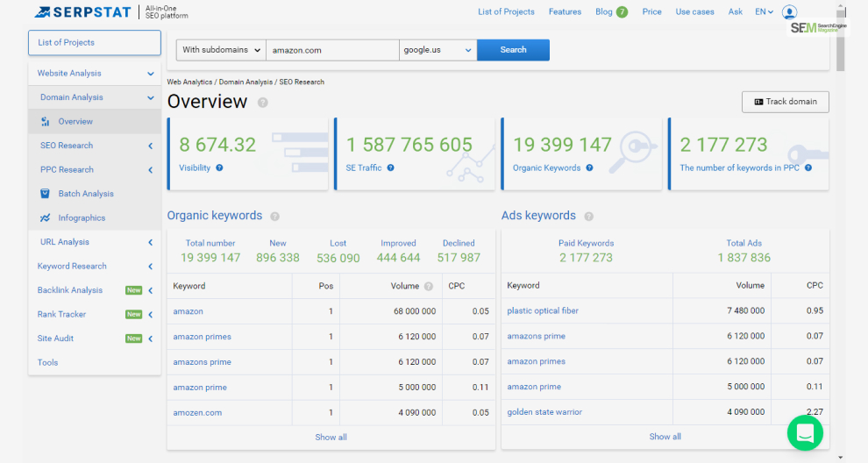Image resolution: width=868 pixels, height=463 pixels.
Task: Click the Organic Keywords card help icon
Action: (589, 167)
